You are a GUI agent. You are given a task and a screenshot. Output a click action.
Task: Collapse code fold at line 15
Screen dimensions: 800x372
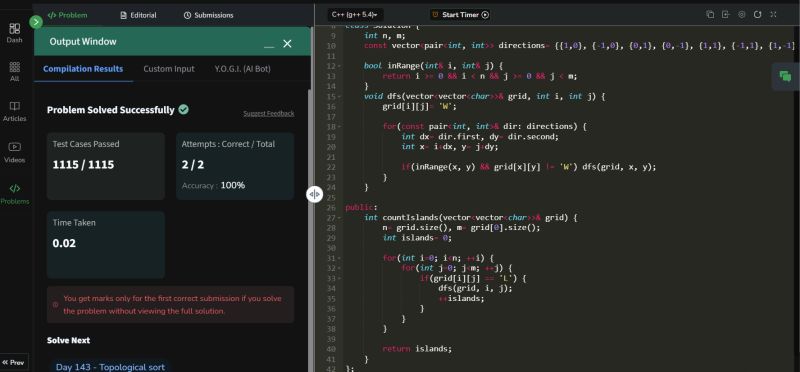pyautogui.click(x=340, y=96)
